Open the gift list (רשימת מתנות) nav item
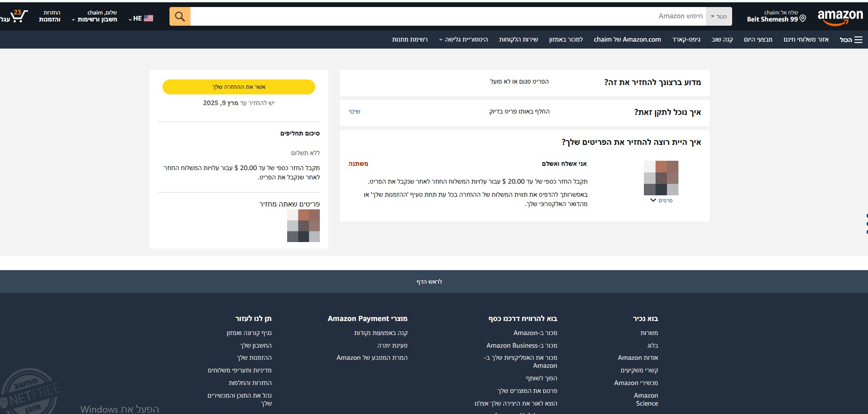Screen dimensions: 868x414 (410, 40)
